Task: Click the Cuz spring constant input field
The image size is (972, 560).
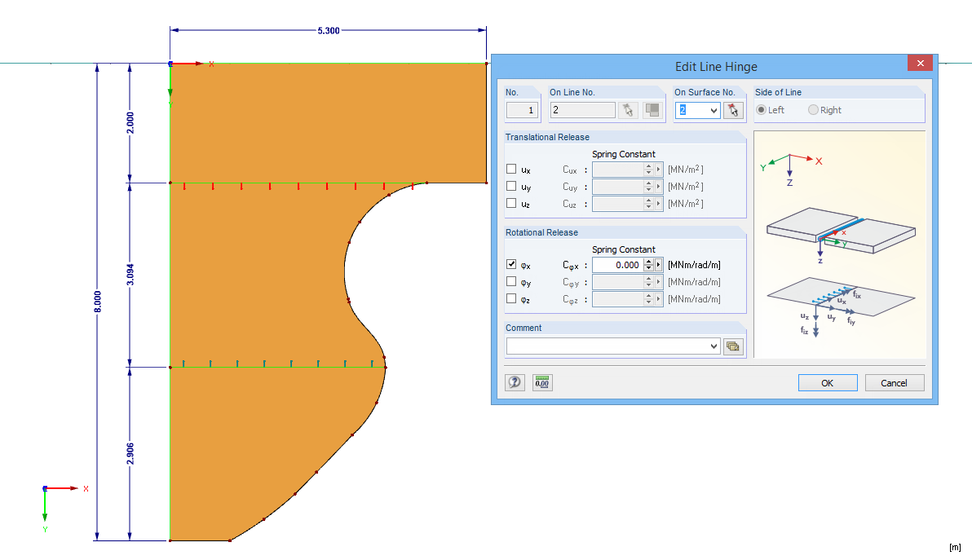Action: [x=618, y=204]
